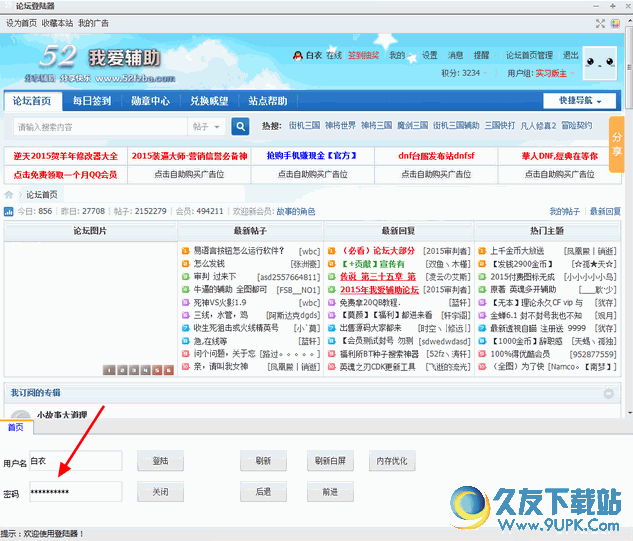Click the 逆天2015贺羊年修改器大全 ad link
Screen dimensions: 633x541
tap(65, 156)
